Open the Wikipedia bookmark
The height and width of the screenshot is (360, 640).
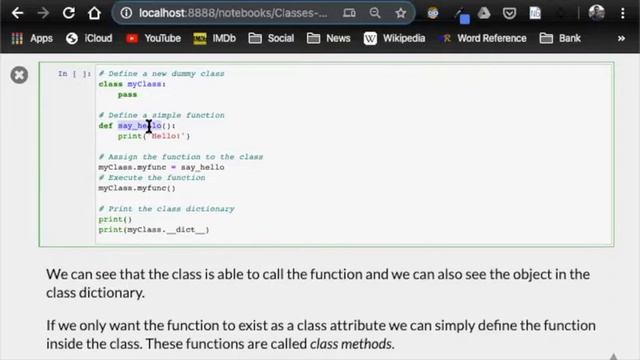394,38
